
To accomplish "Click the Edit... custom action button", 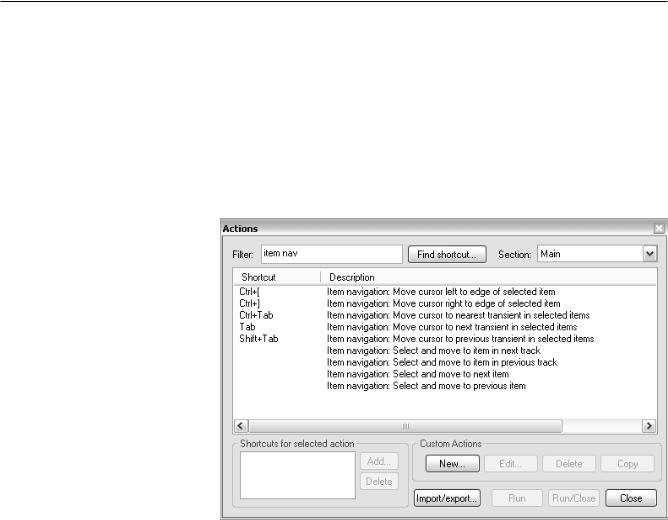I will click(510, 463).
